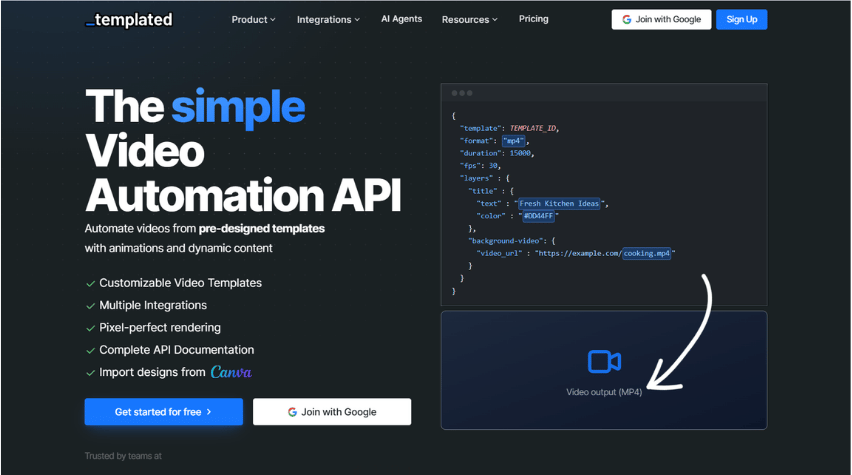Screen dimensions: 852x475
Task: Click highlighted cooking.mp4 in video URL
Action: coord(647,253)
